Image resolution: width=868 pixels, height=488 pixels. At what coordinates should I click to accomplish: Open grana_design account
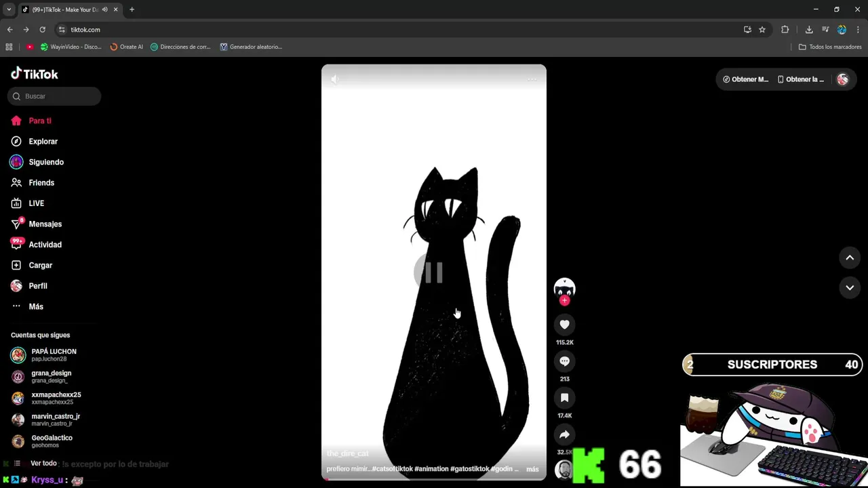pyautogui.click(x=41, y=376)
